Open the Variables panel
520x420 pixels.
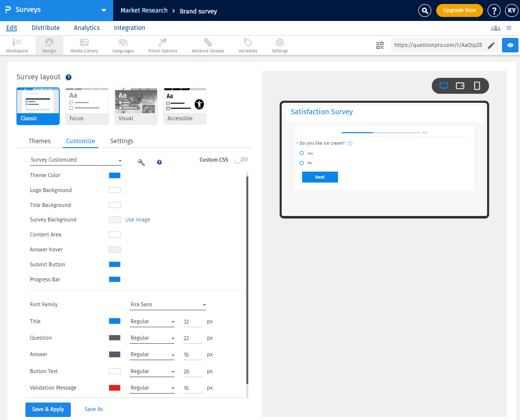pyautogui.click(x=247, y=45)
